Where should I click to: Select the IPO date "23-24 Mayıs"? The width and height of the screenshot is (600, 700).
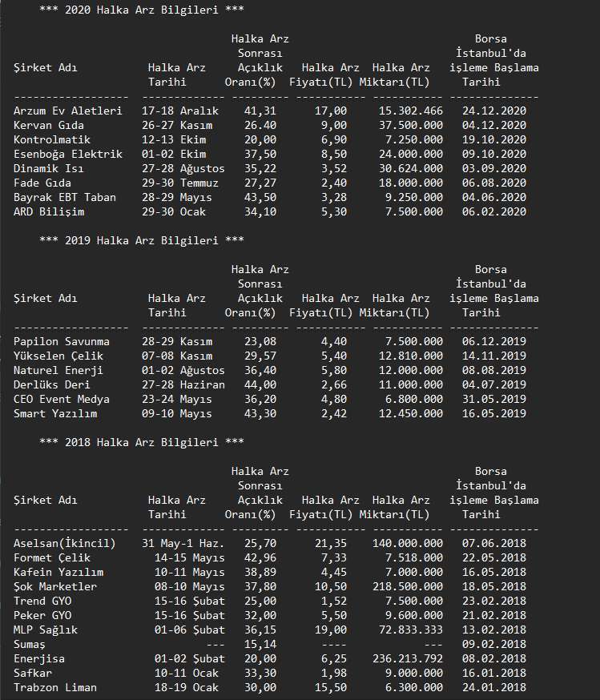[177, 399]
